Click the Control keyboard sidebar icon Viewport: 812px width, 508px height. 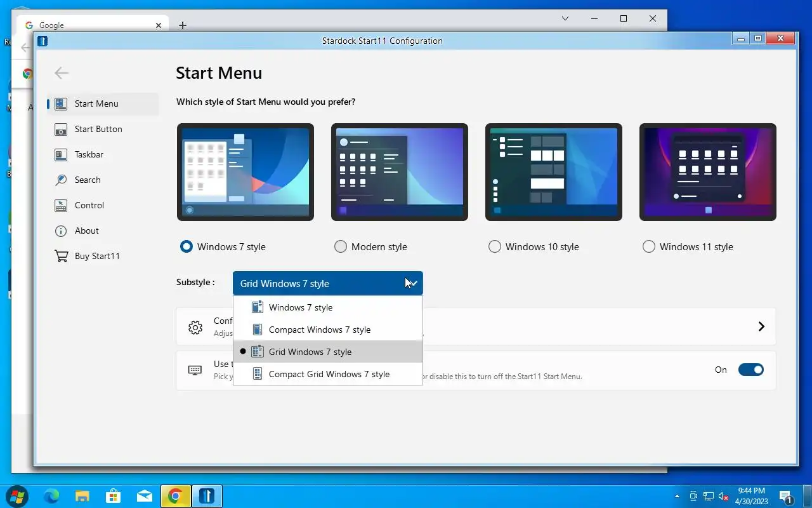(61, 206)
